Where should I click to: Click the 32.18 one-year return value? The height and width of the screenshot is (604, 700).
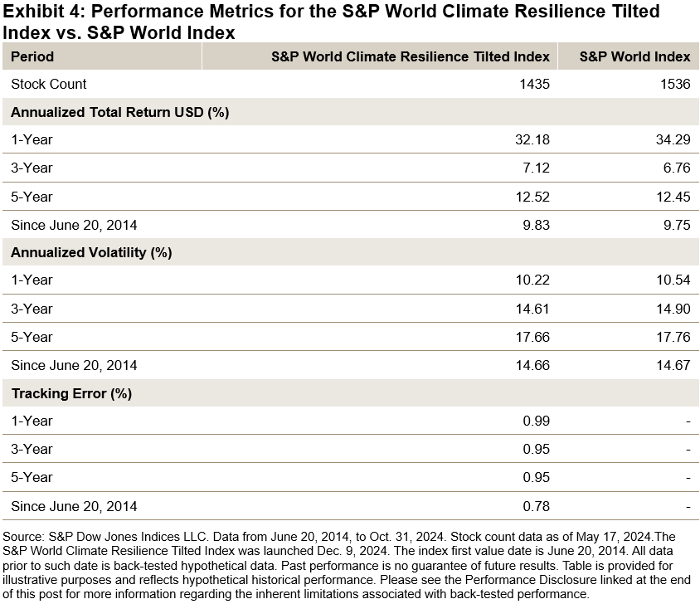[x=532, y=139]
